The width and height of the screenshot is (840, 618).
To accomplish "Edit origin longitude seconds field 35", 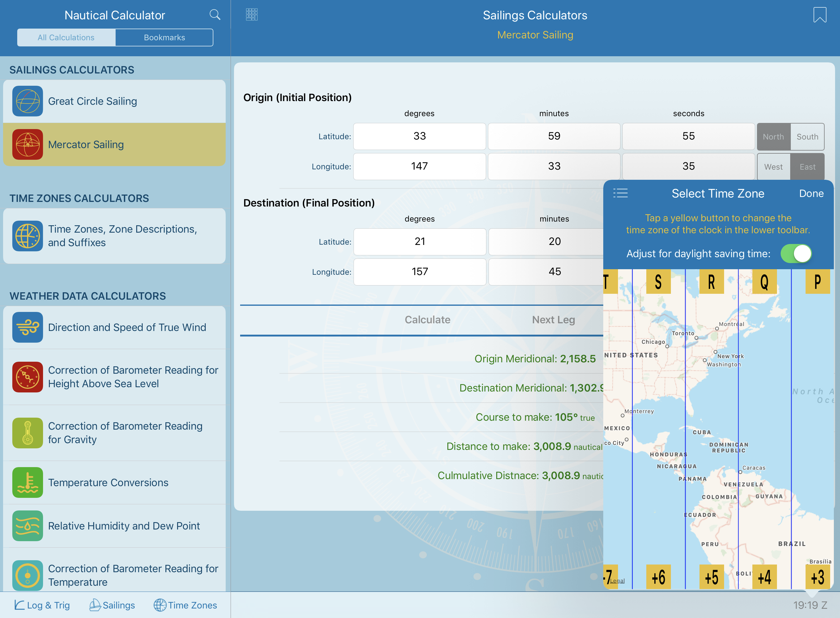I will coord(688,167).
